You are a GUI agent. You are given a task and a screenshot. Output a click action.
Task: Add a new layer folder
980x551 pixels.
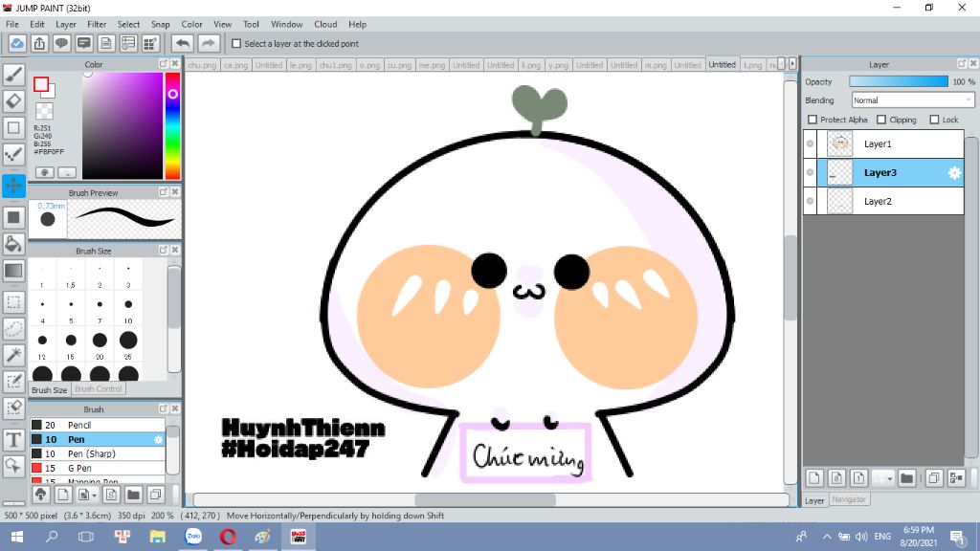coord(907,478)
